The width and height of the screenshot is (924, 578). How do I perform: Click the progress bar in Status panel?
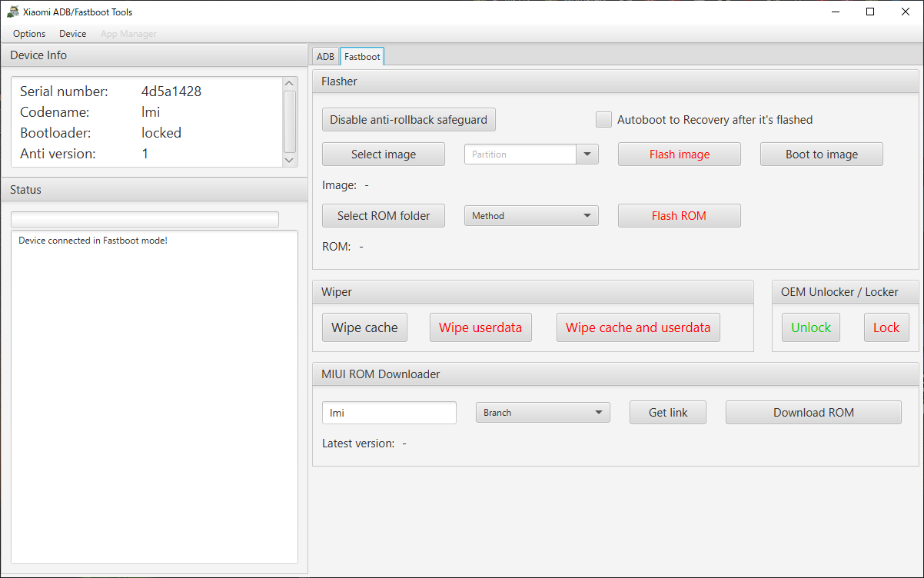coord(145,220)
